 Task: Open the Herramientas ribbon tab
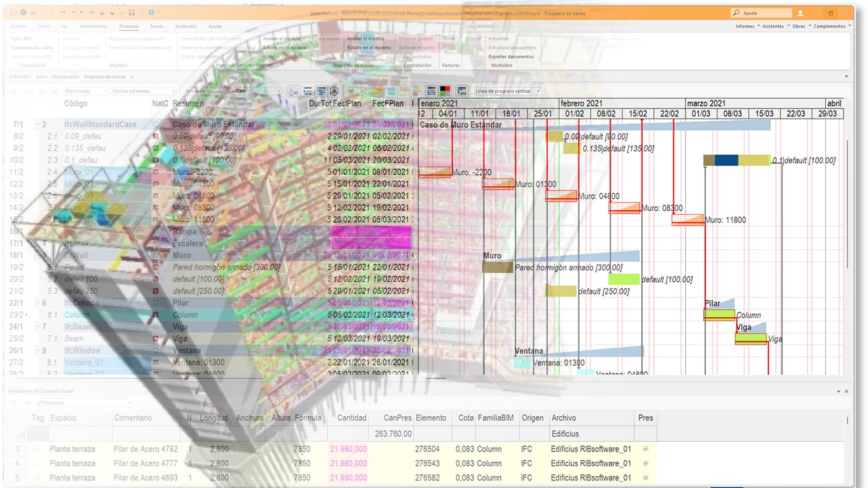[x=93, y=26]
